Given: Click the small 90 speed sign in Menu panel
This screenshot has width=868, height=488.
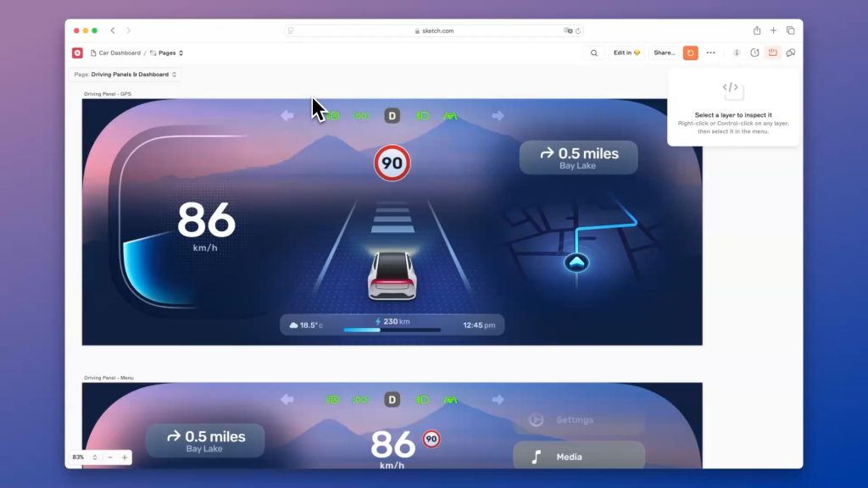Looking at the screenshot, I should [x=431, y=440].
